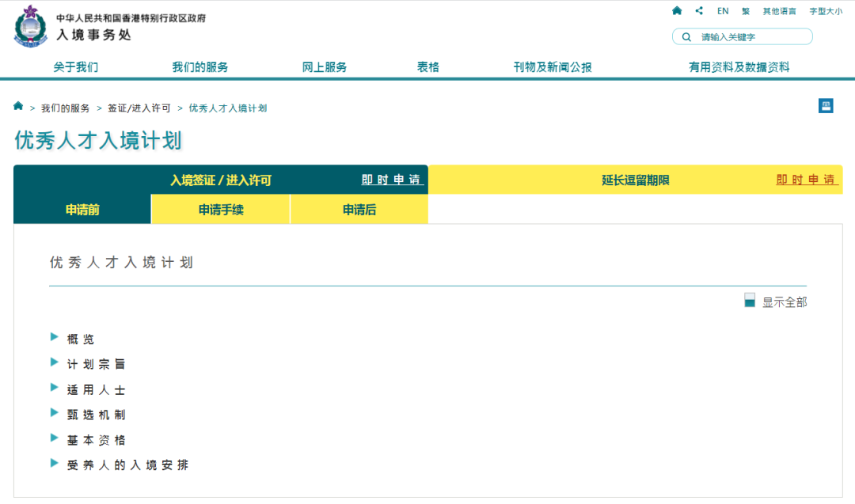Viewport: 855px width, 504px height.
Task: Expand the 概览 section
Action: click(x=81, y=339)
